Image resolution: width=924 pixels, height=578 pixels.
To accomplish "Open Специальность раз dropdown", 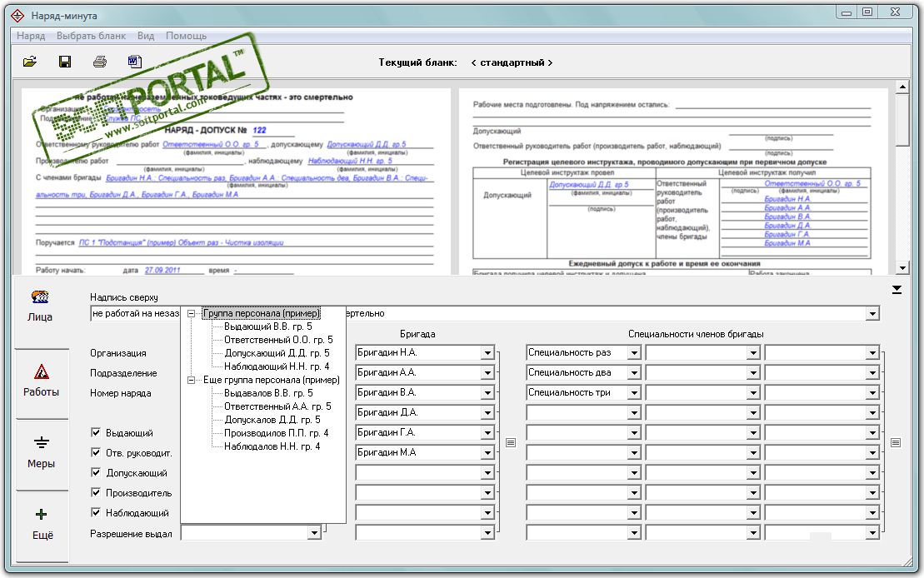I will (x=634, y=353).
